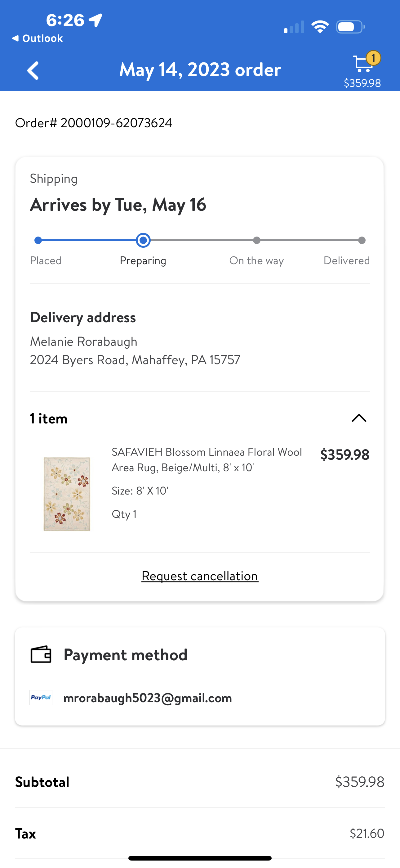Open the shopping cart icon
The height and width of the screenshot is (868, 400).
pyautogui.click(x=363, y=64)
